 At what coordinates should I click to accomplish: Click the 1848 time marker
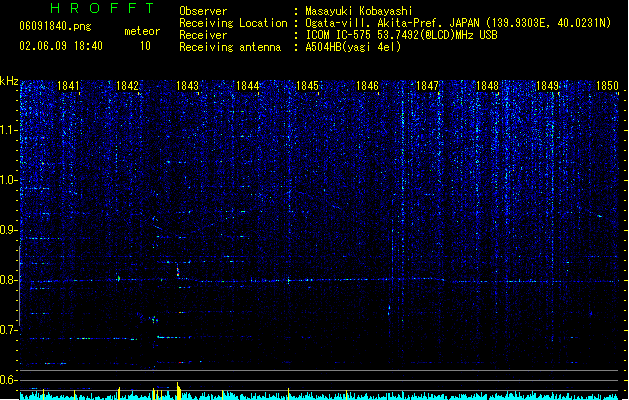pyautogui.click(x=487, y=86)
